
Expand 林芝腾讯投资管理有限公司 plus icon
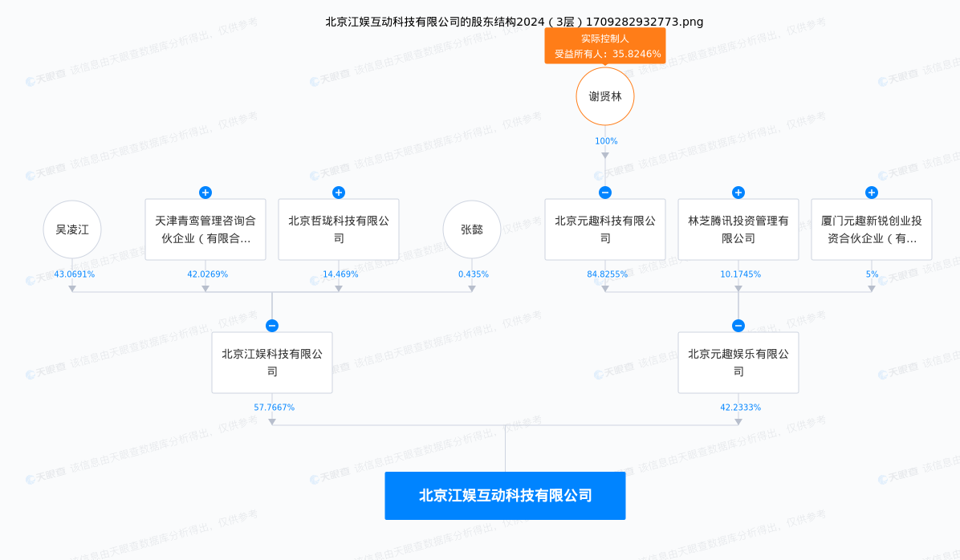(x=738, y=193)
